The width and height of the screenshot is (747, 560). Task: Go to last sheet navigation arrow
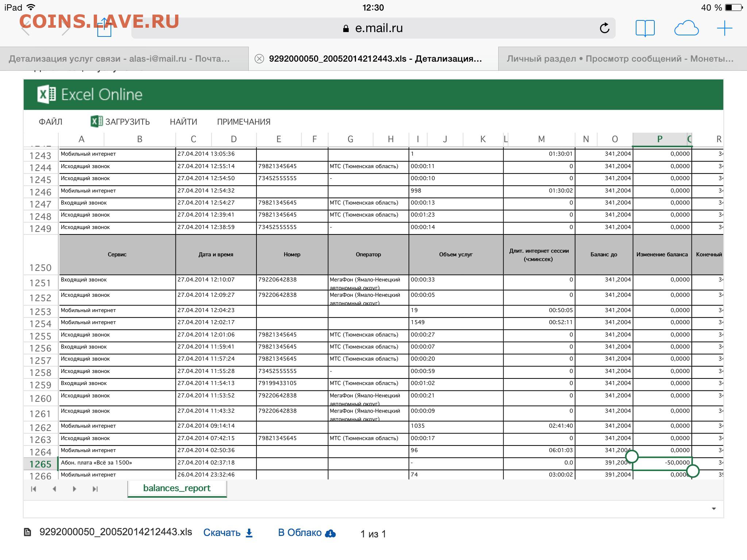(x=95, y=489)
